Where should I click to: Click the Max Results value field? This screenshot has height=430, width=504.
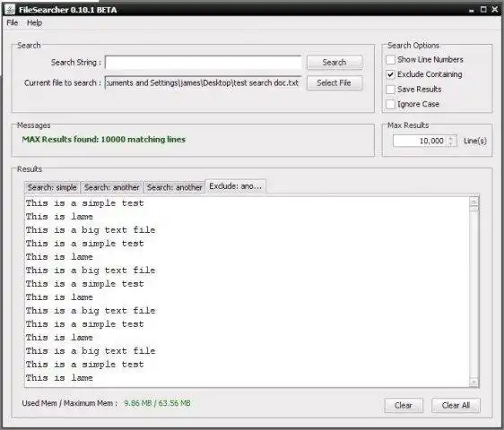pos(420,141)
